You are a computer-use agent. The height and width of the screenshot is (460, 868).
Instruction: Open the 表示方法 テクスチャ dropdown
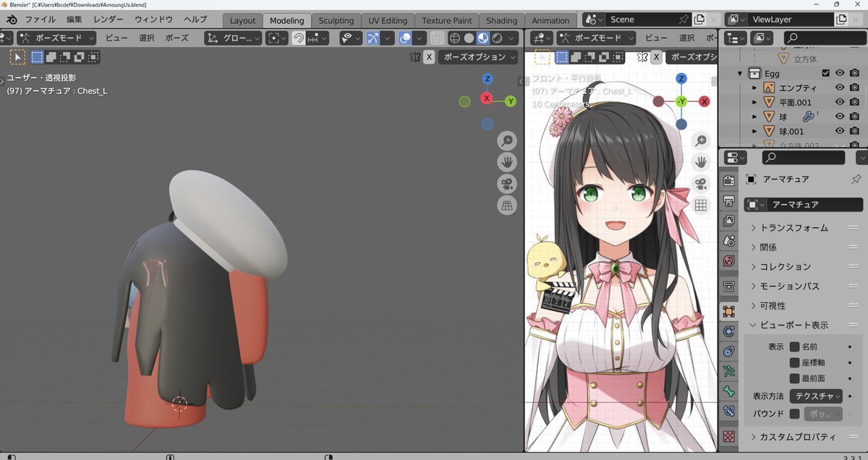(816, 396)
